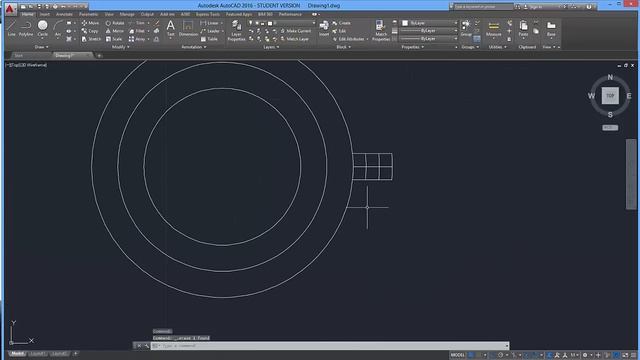The image size is (640, 360).
Task: Select the Circle tool
Action: click(42, 28)
